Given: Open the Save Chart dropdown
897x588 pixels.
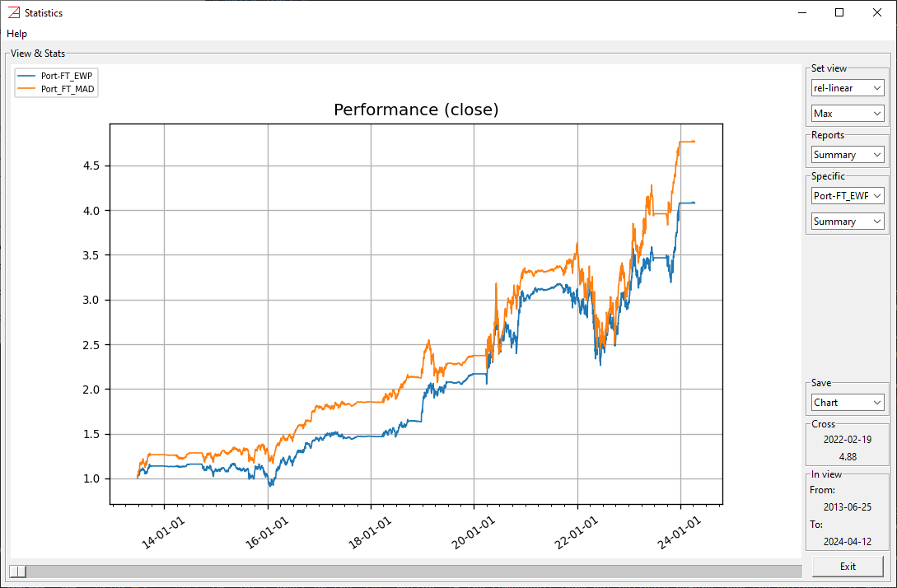Looking at the screenshot, I should click(848, 403).
